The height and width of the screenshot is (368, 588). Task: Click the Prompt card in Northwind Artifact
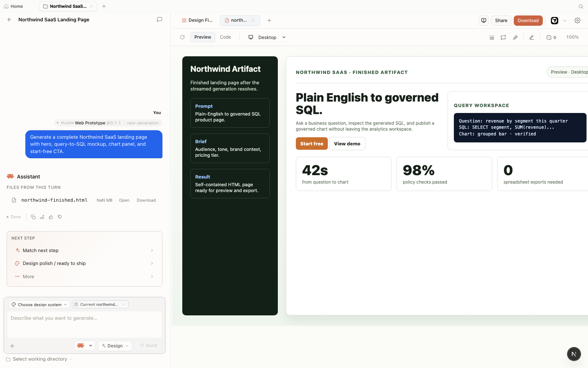click(x=230, y=113)
